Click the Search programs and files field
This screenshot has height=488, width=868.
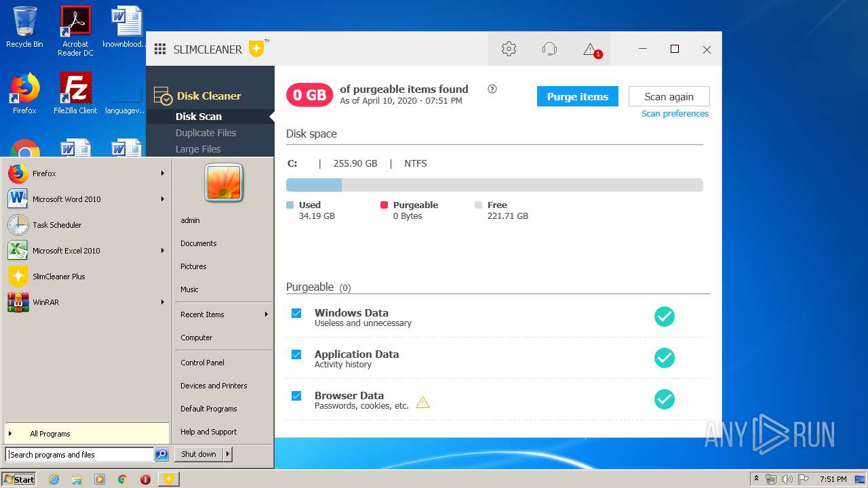point(79,455)
